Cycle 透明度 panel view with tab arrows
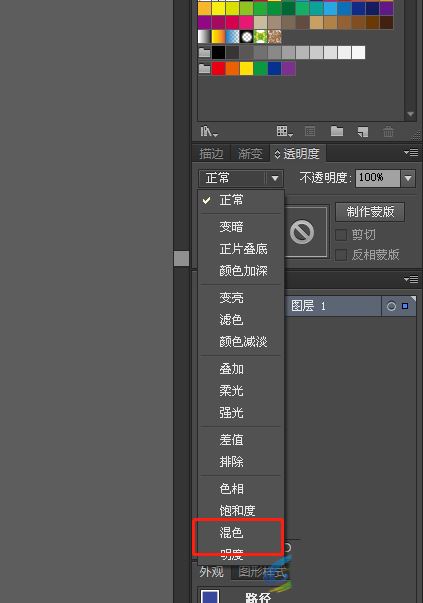Screen dimensions: 423x603 pyautogui.click(x=277, y=155)
